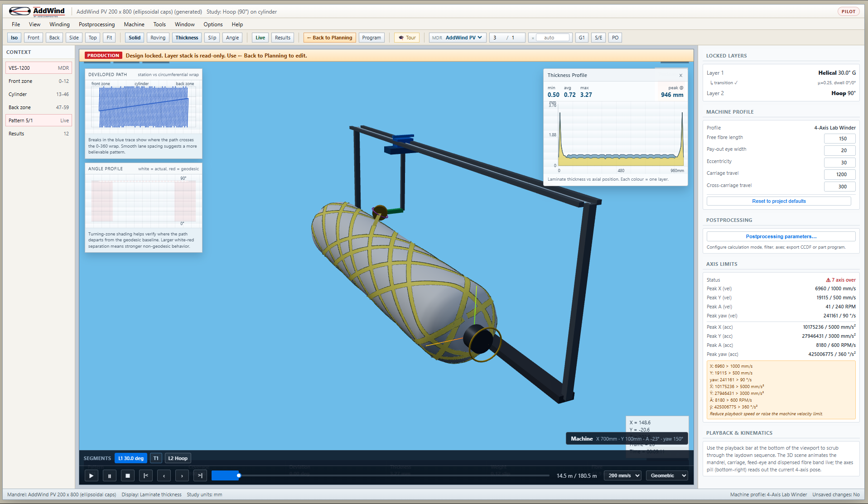Open the Postprocessing menu
The height and width of the screenshot is (504, 868).
pos(97,24)
